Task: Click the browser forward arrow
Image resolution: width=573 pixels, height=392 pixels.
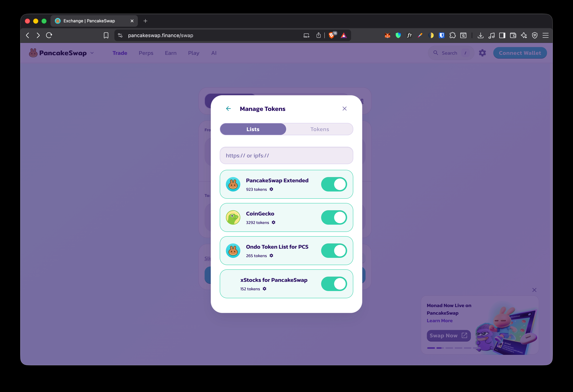Action: tap(38, 36)
